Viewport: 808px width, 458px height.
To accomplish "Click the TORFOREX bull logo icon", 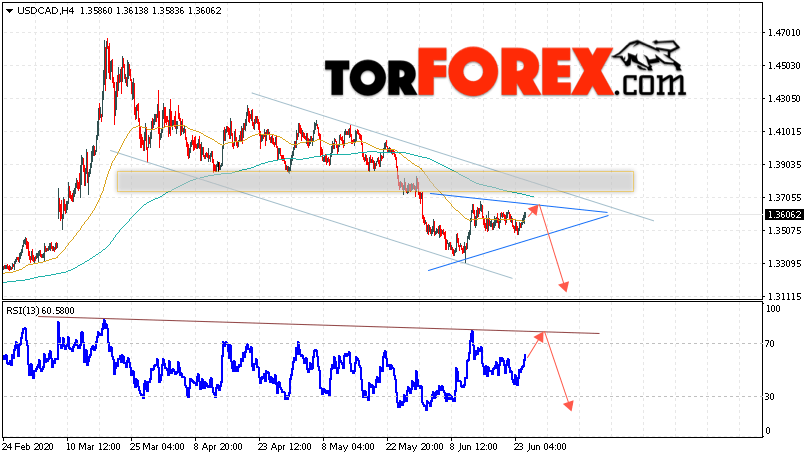I will pos(647,56).
